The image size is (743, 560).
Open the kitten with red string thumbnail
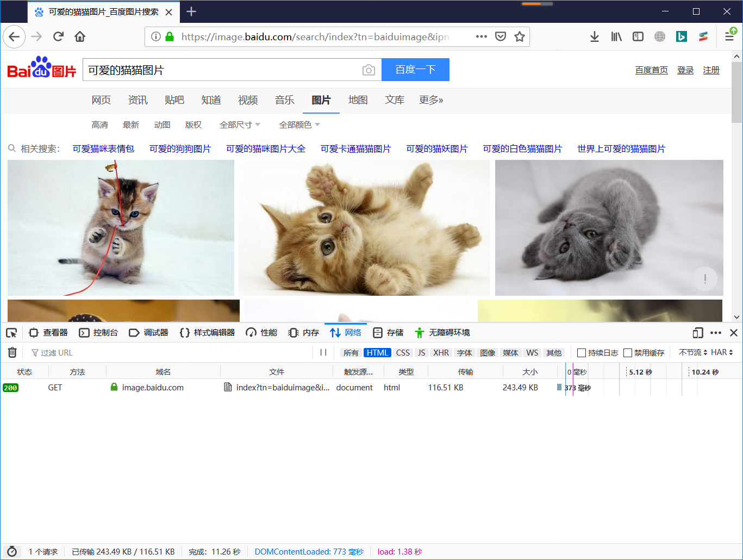(x=121, y=228)
